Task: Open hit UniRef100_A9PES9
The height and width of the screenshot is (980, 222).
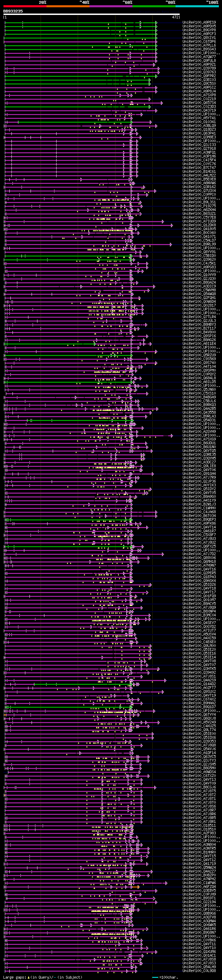Action: pyautogui.click(x=199, y=23)
